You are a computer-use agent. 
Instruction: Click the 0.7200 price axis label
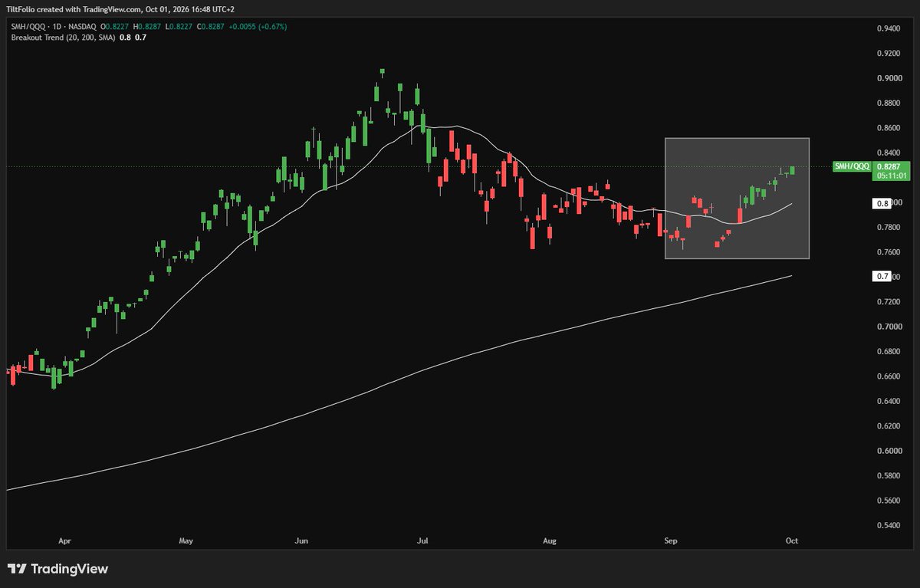(890, 302)
